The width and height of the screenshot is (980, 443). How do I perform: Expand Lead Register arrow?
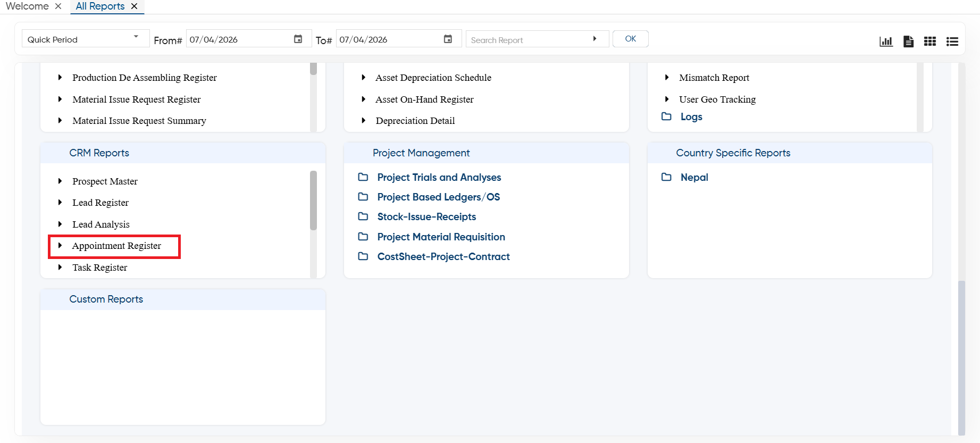pyautogui.click(x=60, y=203)
